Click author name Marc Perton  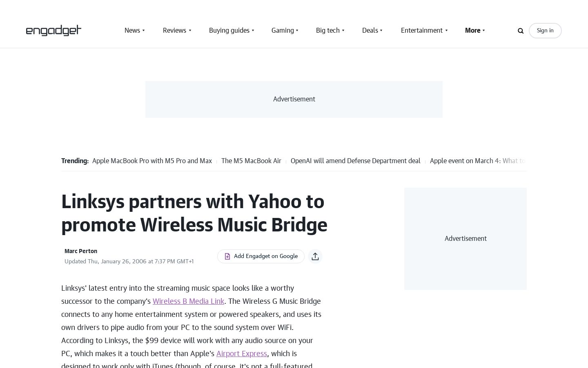(81, 251)
